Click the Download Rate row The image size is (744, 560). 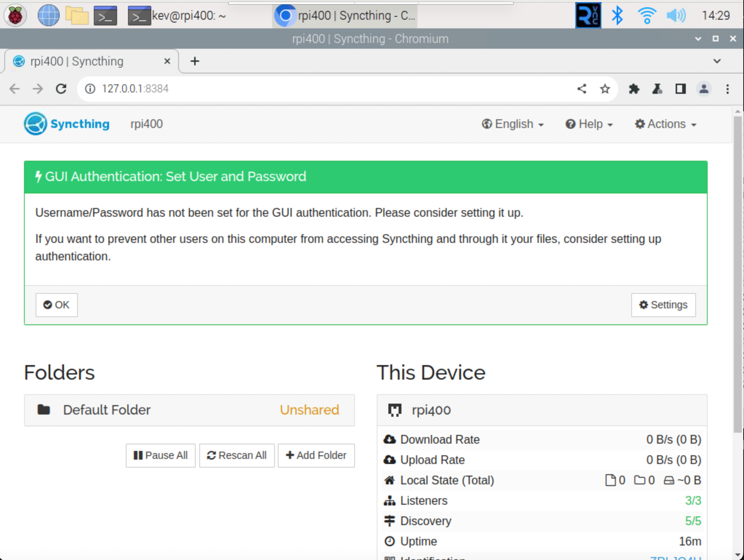click(542, 439)
